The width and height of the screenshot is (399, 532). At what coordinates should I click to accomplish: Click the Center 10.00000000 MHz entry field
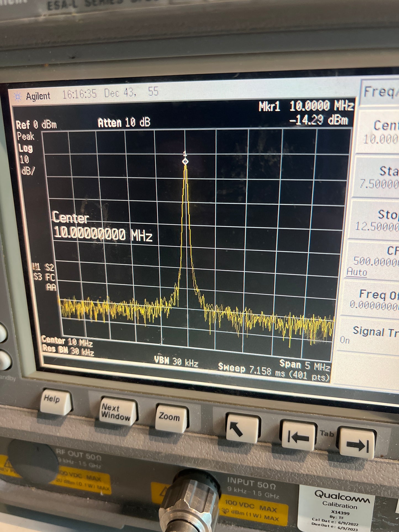pyautogui.click(x=102, y=227)
